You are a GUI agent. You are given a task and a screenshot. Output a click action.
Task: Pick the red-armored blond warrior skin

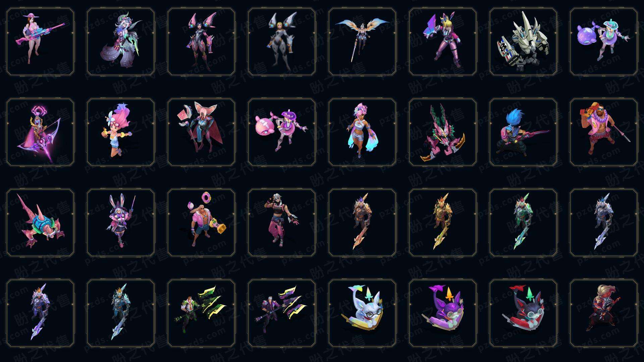pos(604,313)
